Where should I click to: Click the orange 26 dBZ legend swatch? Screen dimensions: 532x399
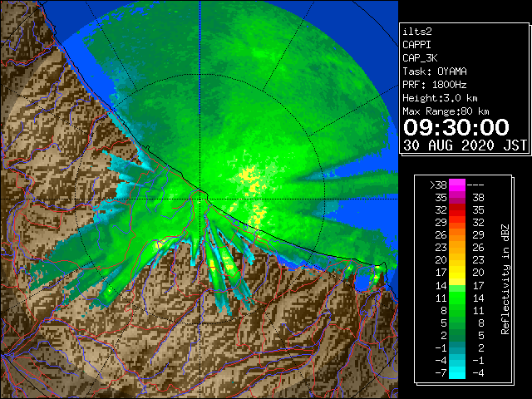457,235
